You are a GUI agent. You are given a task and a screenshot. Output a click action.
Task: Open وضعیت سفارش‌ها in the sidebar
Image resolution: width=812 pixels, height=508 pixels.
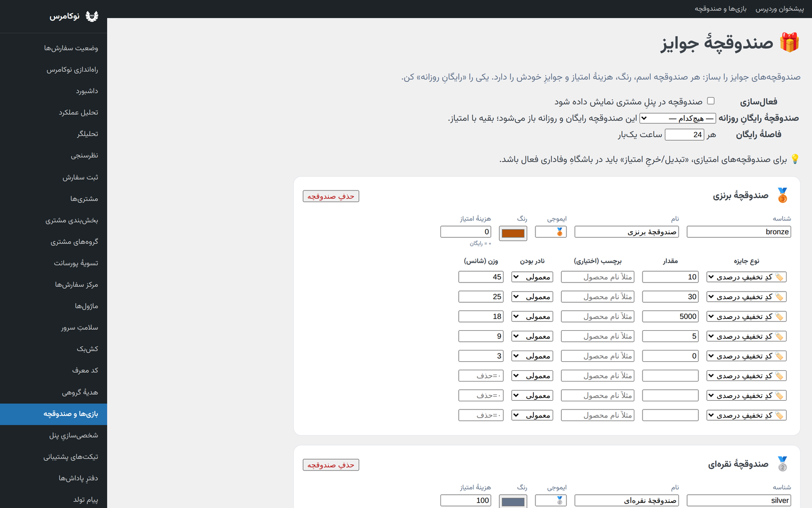(x=53, y=48)
